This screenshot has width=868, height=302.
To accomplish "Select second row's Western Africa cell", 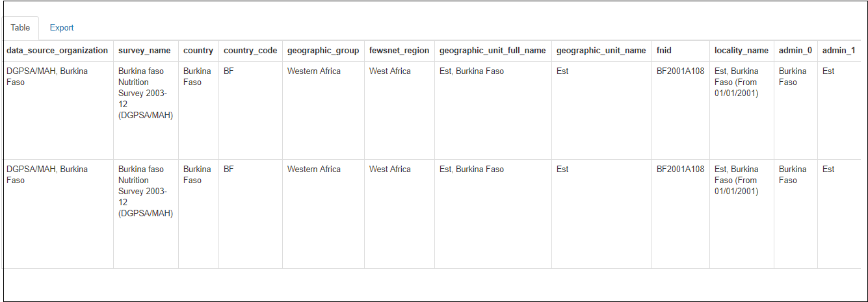I will point(314,170).
